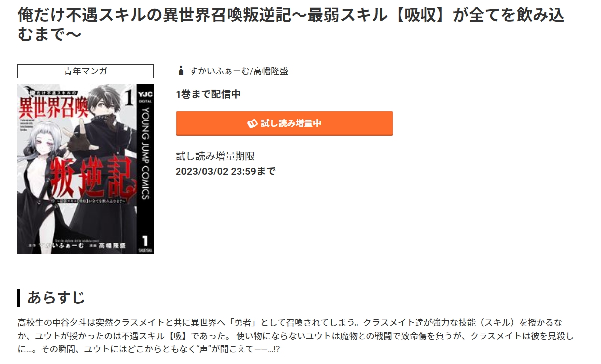This screenshot has width=601, height=364.
Task: Click the 試し読み増量中 orange button
Action: [284, 123]
